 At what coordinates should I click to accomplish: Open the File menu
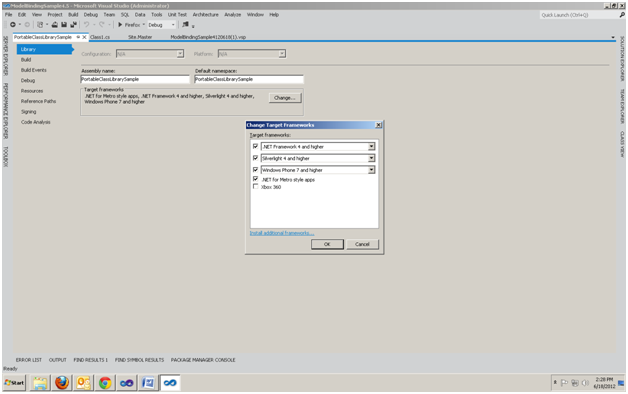8,14
